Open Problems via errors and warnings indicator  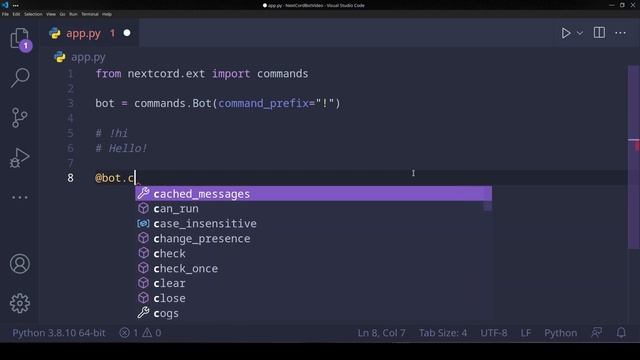click(140, 333)
